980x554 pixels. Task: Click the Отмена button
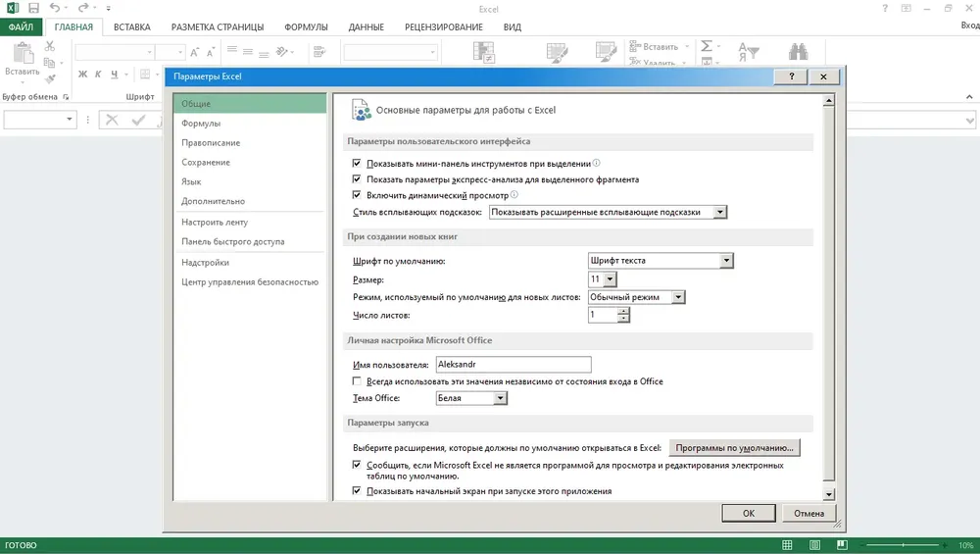pyautogui.click(x=808, y=513)
